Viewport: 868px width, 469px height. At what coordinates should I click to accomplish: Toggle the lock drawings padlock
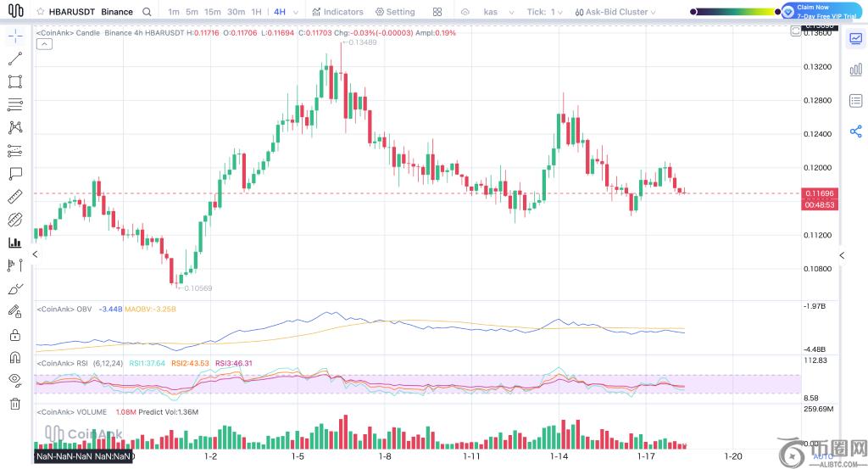14,335
